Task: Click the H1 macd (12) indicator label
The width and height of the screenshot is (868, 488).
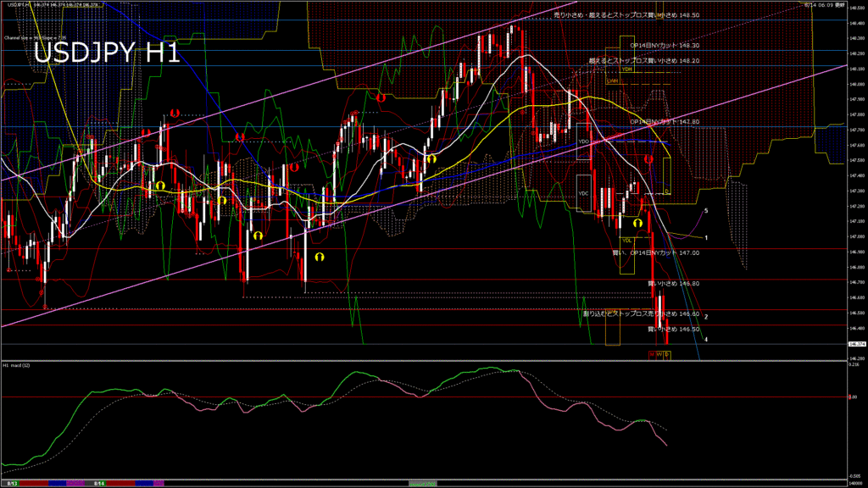Action: tap(17, 365)
